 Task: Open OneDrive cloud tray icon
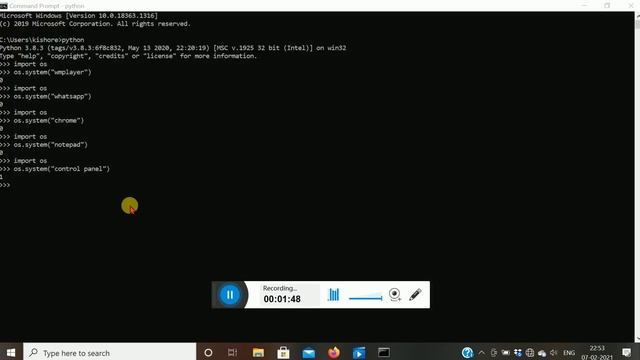542,353
